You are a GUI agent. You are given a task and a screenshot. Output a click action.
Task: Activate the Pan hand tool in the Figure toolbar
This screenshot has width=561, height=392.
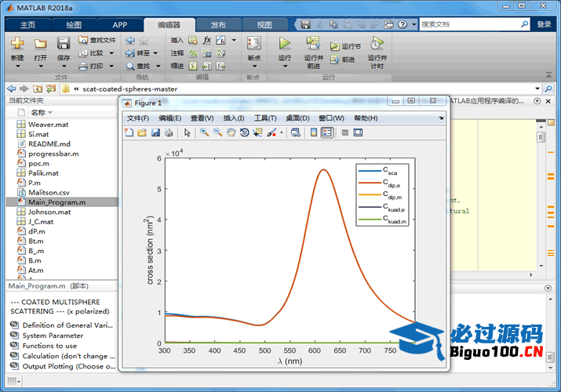click(231, 132)
